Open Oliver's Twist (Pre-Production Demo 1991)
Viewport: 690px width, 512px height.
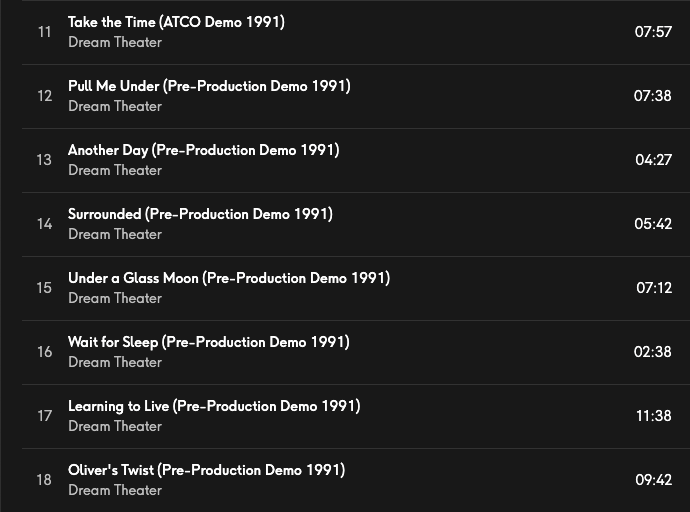pyautogui.click(x=206, y=470)
